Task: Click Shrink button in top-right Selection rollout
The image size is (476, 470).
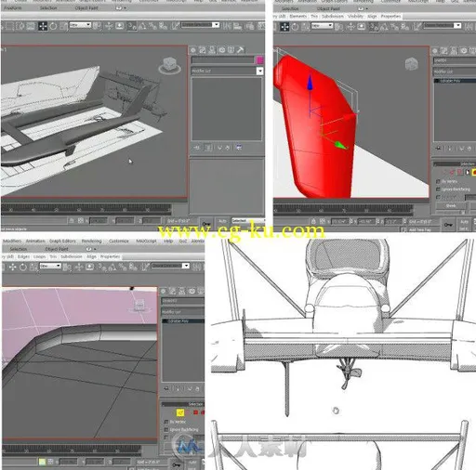Action: 451,205
